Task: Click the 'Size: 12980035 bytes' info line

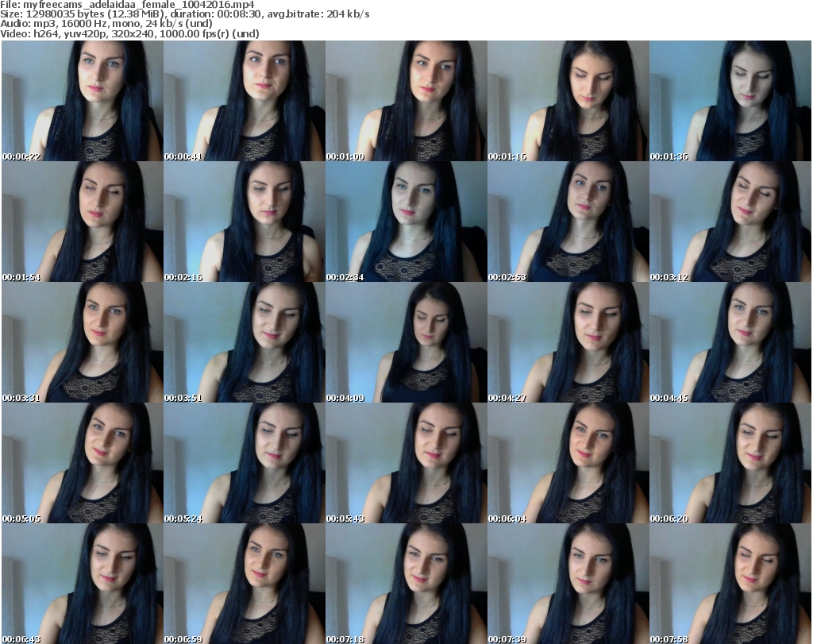Action: [x=185, y=14]
